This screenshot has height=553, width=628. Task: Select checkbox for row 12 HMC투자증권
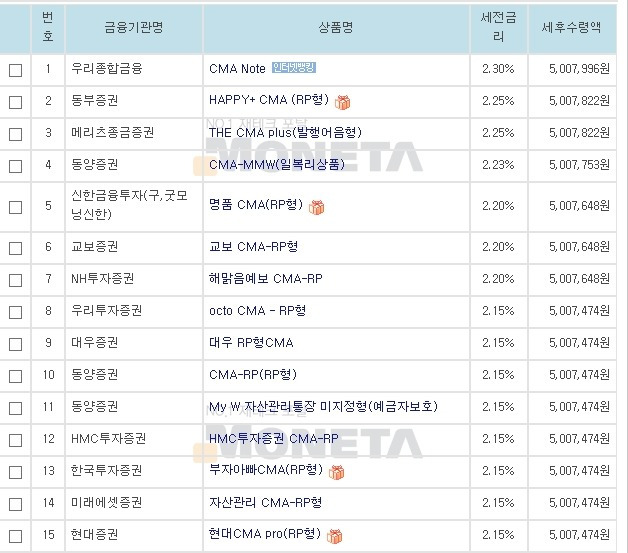point(15,440)
